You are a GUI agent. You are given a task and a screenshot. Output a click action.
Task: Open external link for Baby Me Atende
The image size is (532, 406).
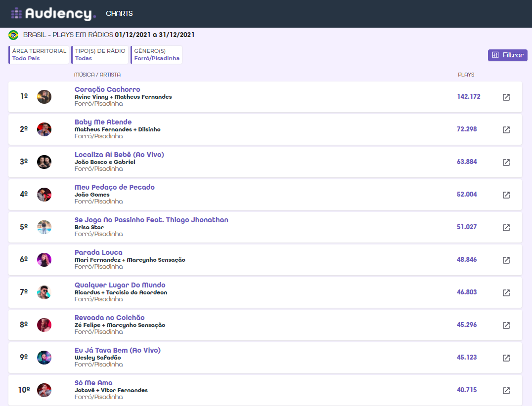(x=506, y=130)
